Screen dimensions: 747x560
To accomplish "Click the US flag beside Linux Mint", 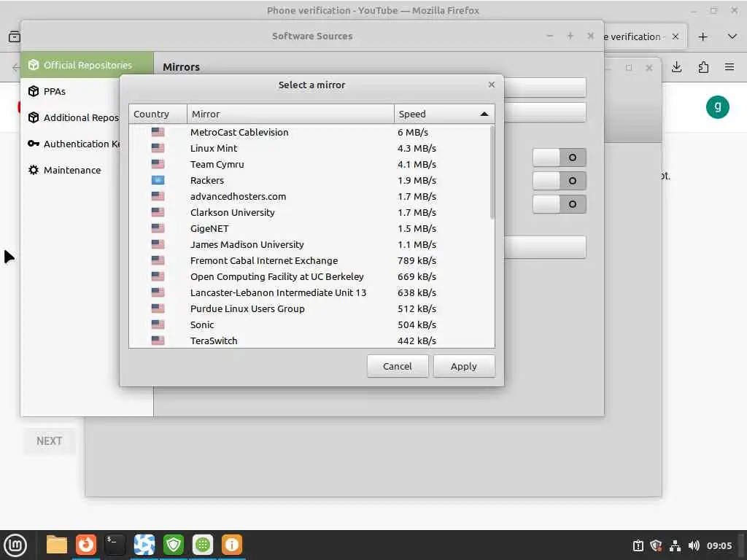I will (x=158, y=149).
